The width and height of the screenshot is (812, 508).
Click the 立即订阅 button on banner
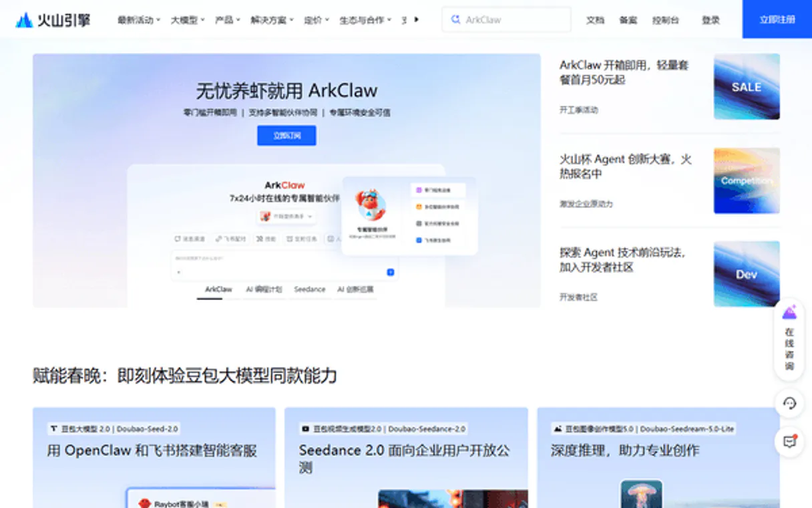click(x=286, y=136)
